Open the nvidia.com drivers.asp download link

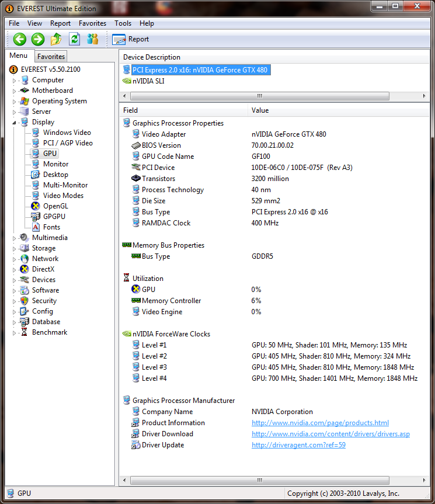tap(330, 434)
